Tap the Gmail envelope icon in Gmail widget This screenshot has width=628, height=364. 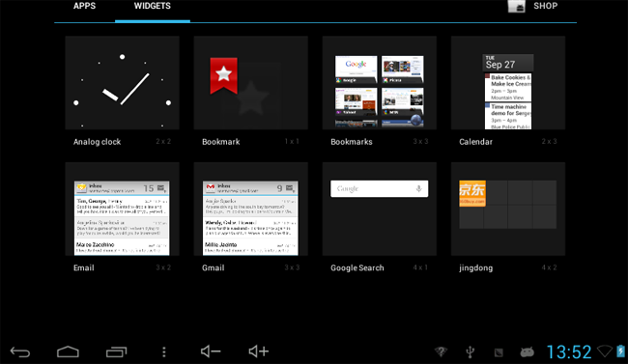[211, 187]
